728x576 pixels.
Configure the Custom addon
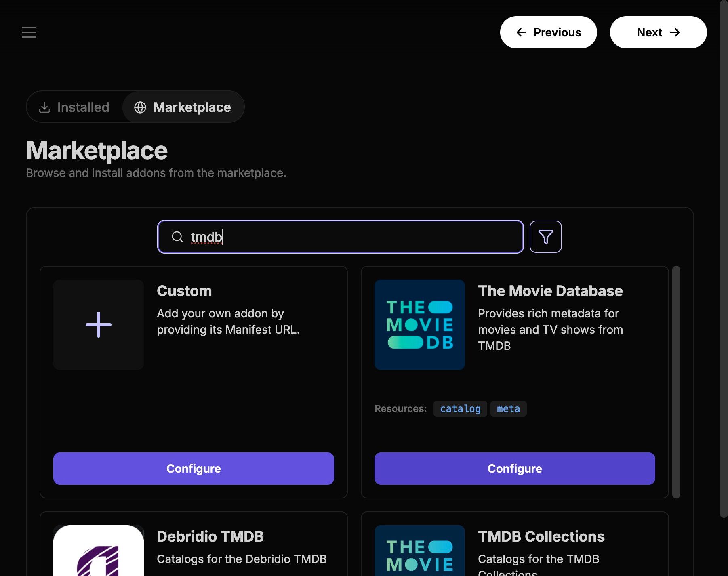click(x=194, y=469)
